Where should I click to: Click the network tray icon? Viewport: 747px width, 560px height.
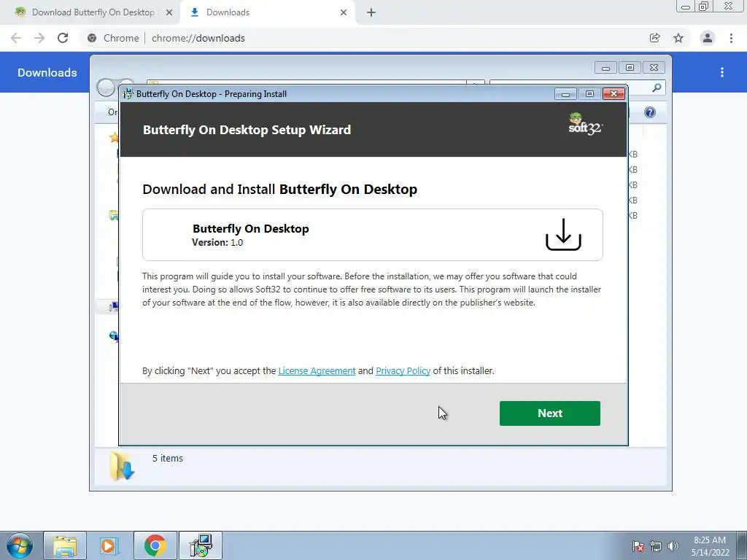click(x=656, y=546)
